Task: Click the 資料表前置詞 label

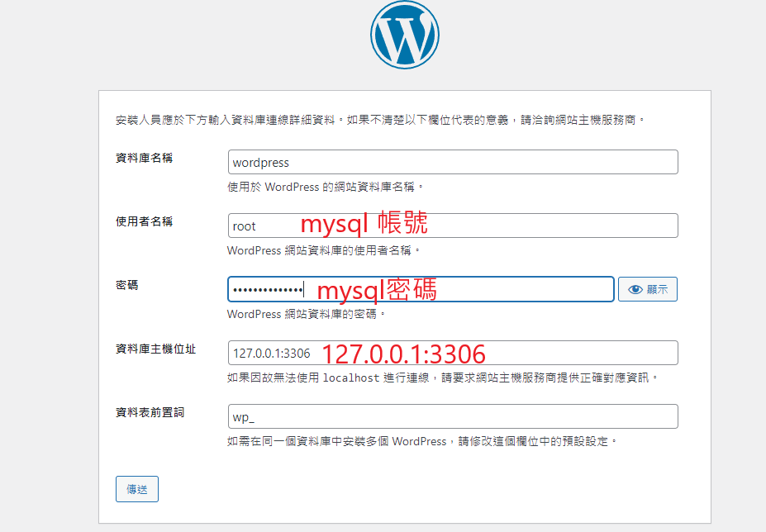Action: click(x=150, y=412)
